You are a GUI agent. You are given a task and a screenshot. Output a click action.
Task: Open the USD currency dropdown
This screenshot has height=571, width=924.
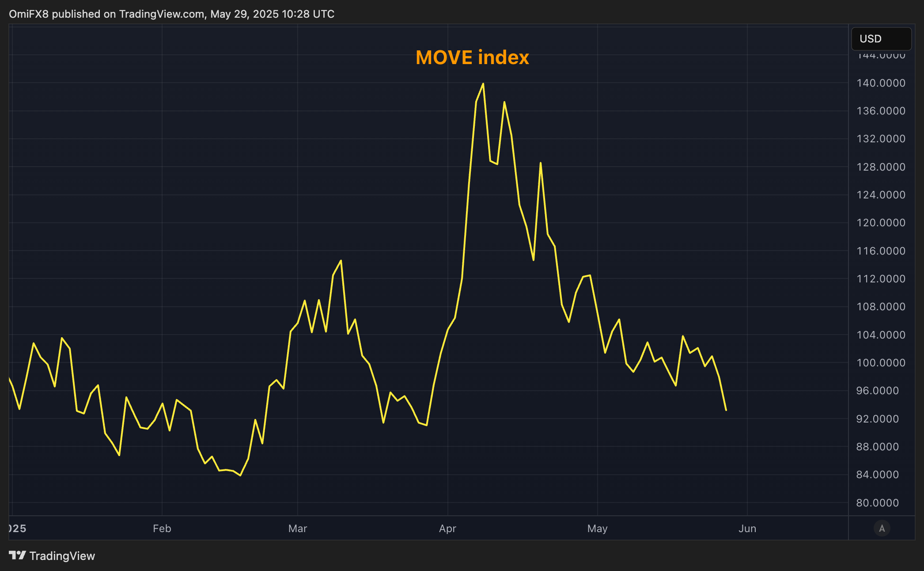(881, 39)
